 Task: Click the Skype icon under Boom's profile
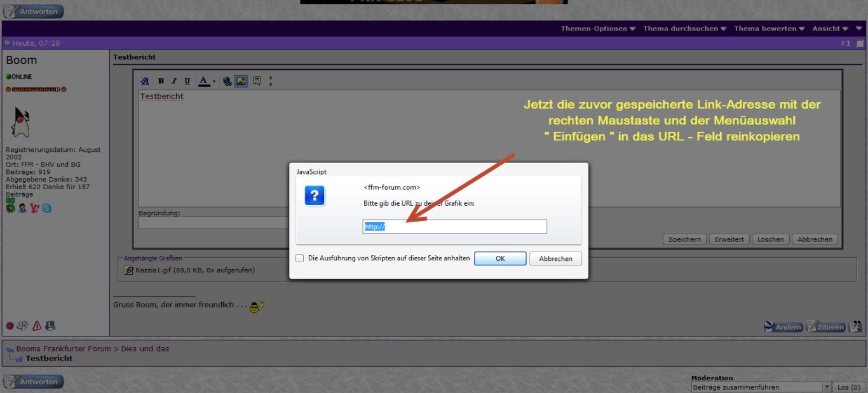pos(46,208)
